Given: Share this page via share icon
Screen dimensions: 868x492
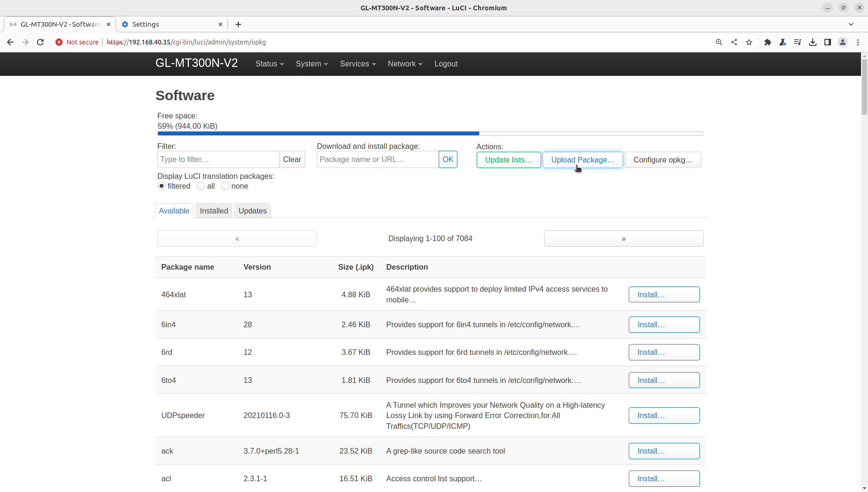Looking at the screenshot, I should pyautogui.click(x=734, y=42).
